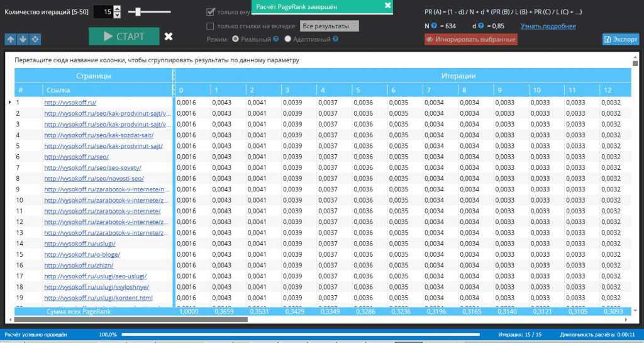Click the down arrow navigation icon
The width and height of the screenshot is (644, 343).
pos(23,39)
